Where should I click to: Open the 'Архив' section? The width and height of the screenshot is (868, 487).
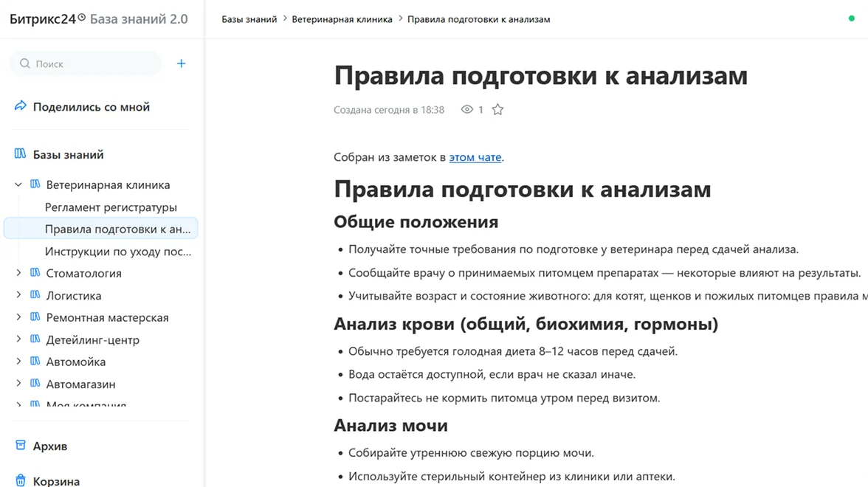point(50,446)
